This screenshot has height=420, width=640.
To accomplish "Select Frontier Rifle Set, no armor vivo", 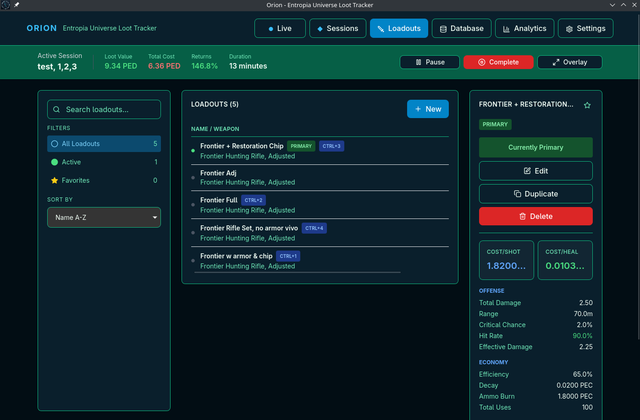I will tap(320, 233).
